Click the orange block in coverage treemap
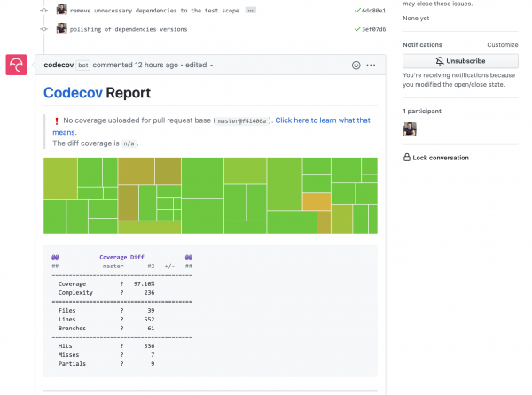The image size is (532, 395). [x=316, y=202]
